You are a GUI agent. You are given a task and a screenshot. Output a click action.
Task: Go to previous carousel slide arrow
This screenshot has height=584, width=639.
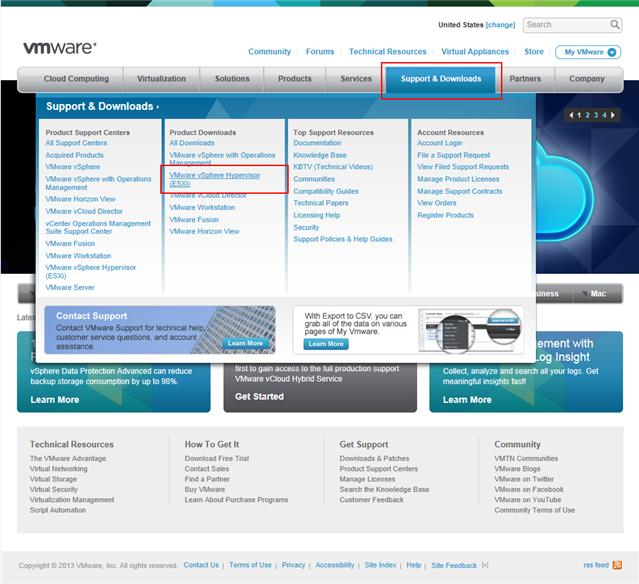571,115
